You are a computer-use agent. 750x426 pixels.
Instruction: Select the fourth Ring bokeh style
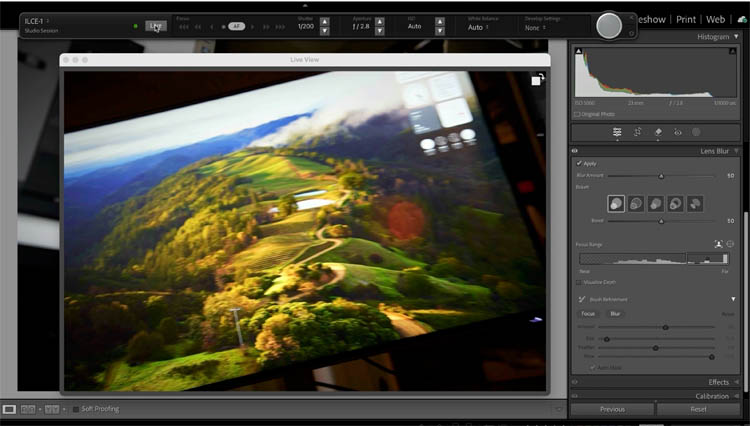[675, 204]
